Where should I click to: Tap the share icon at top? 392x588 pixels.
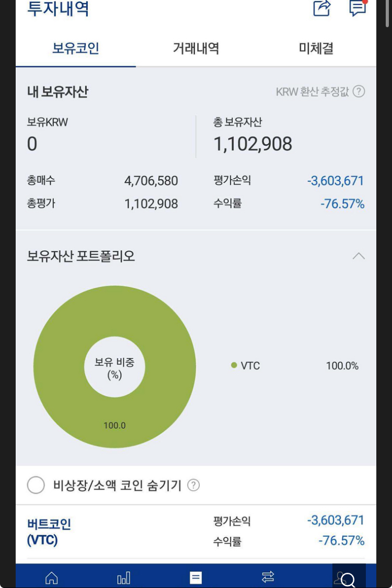click(322, 8)
